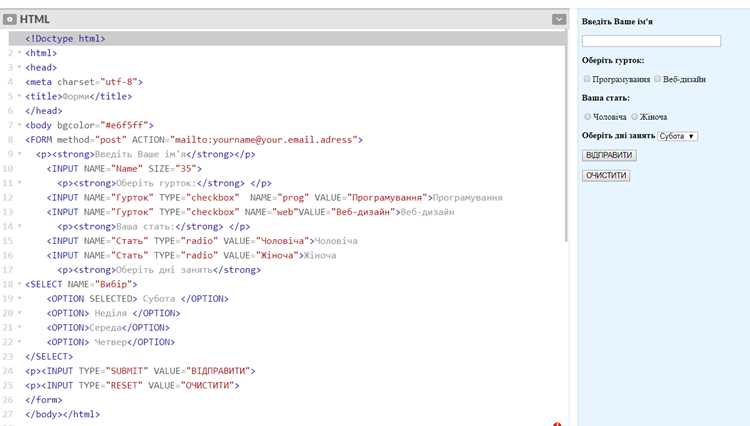The width and height of the screenshot is (750, 426).
Task: Click the "#e6f5ff" bgcolor value
Action: [x=124, y=125]
